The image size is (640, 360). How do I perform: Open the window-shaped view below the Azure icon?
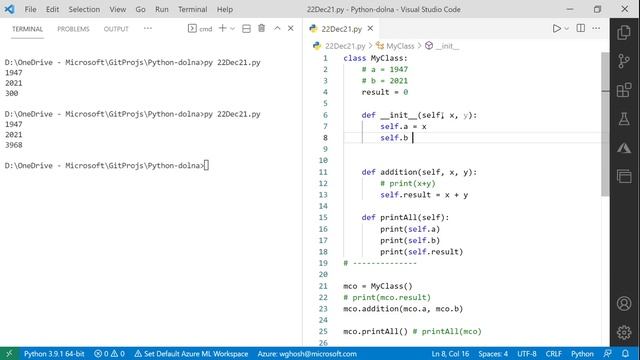point(624,176)
